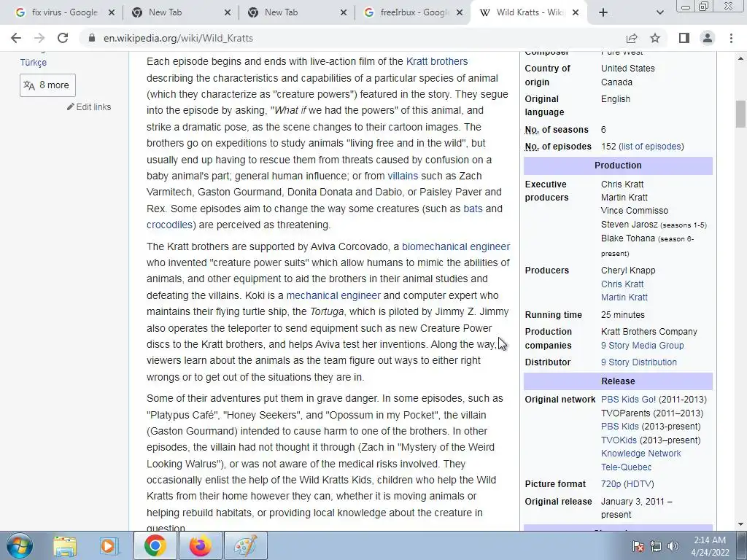Open the 'list of episodes' link
747x560 pixels.
pyautogui.click(x=651, y=147)
